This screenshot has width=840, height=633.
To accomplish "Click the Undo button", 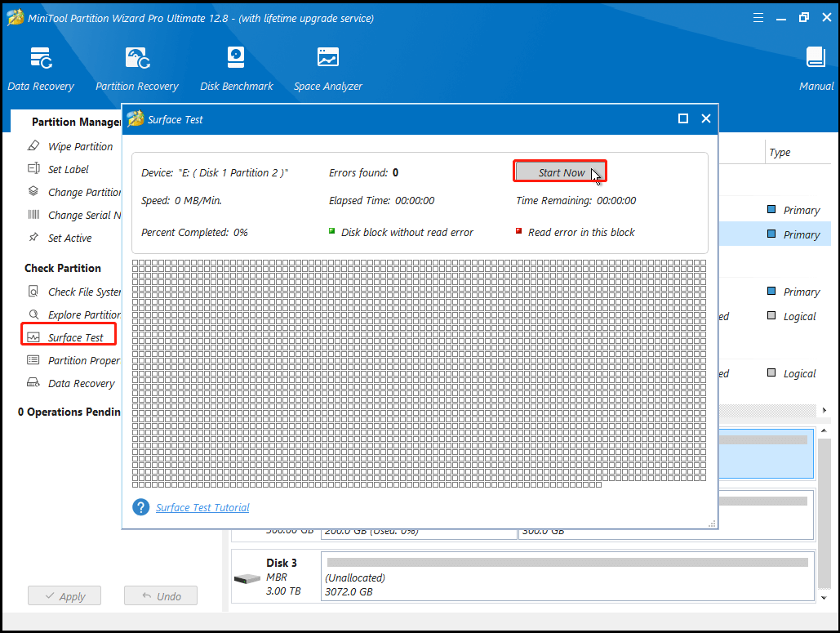I will pyautogui.click(x=160, y=596).
